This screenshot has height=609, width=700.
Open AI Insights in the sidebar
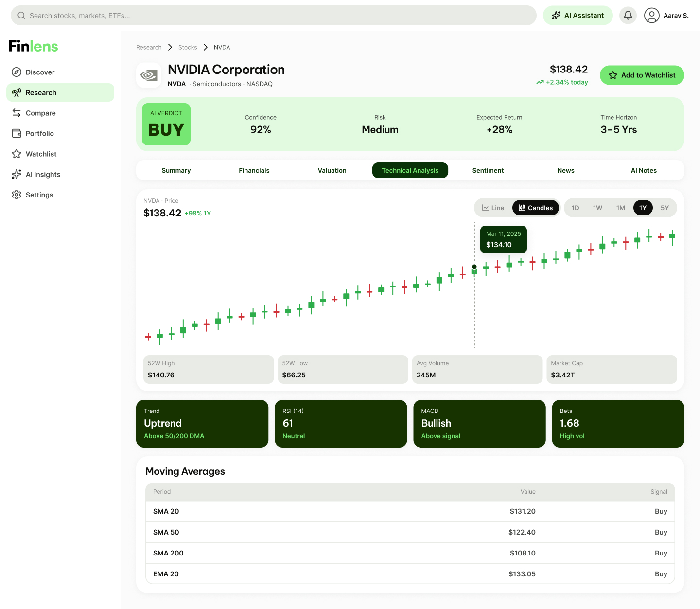60,174
